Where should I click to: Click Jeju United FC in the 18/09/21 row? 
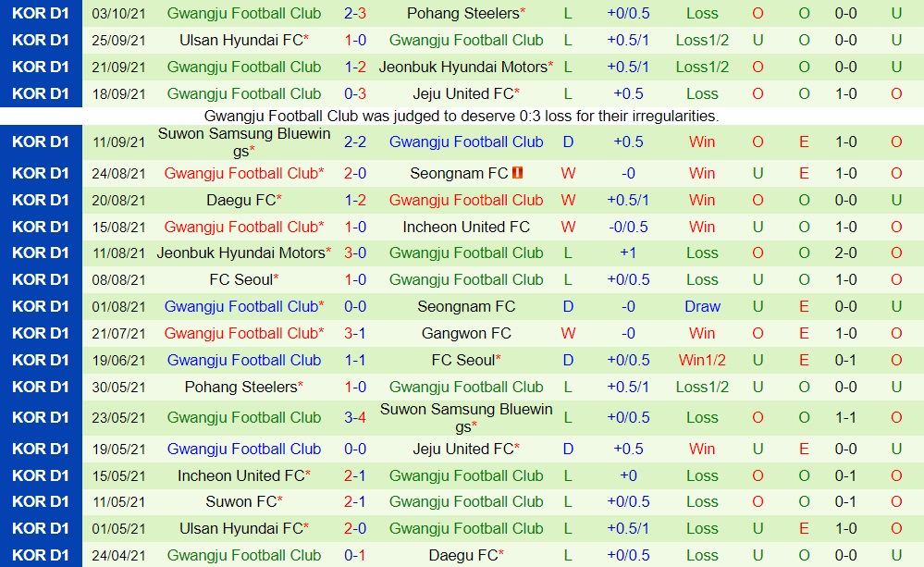coord(463,93)
